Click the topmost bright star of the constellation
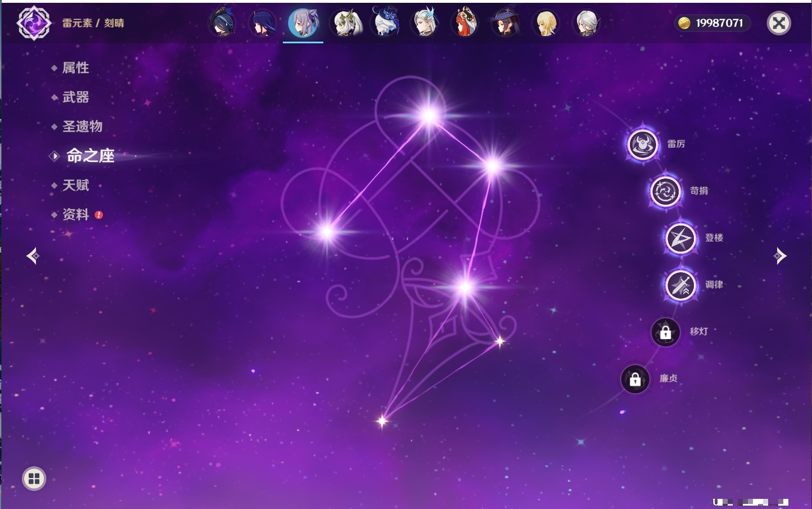This screenshot has height=509, width=812. 429,116
